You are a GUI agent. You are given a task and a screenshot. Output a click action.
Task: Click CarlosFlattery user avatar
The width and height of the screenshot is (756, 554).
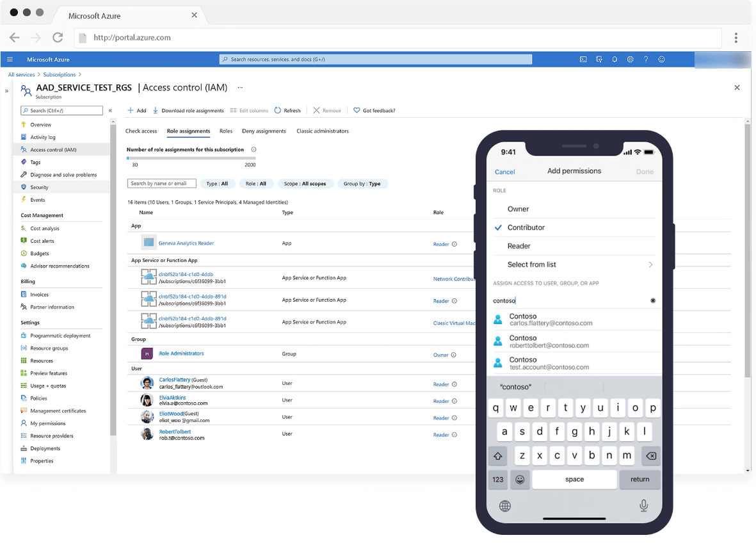point(147,383)
